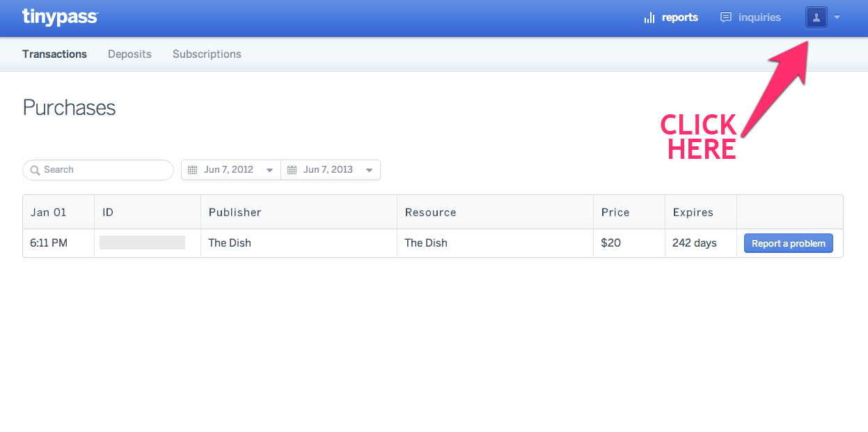The width and height of the screenshot is (868, 432).
Task: Open the Jun 7, 2012 date dropdown arrow
Action: [269, 170]
